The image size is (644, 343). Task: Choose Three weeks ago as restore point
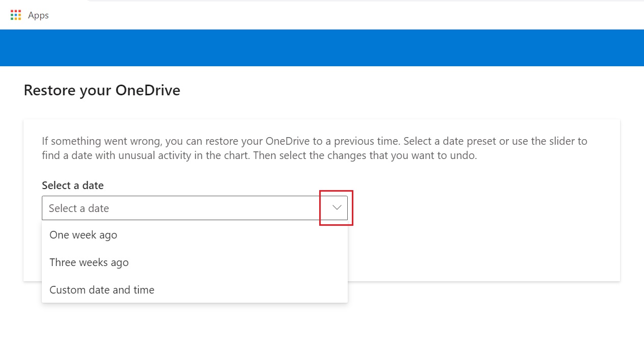click(89, 262)
